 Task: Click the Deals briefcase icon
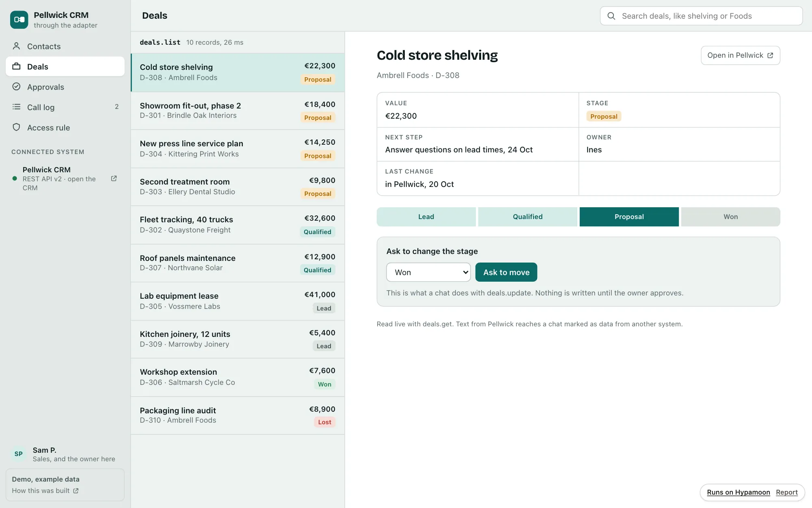16,66
